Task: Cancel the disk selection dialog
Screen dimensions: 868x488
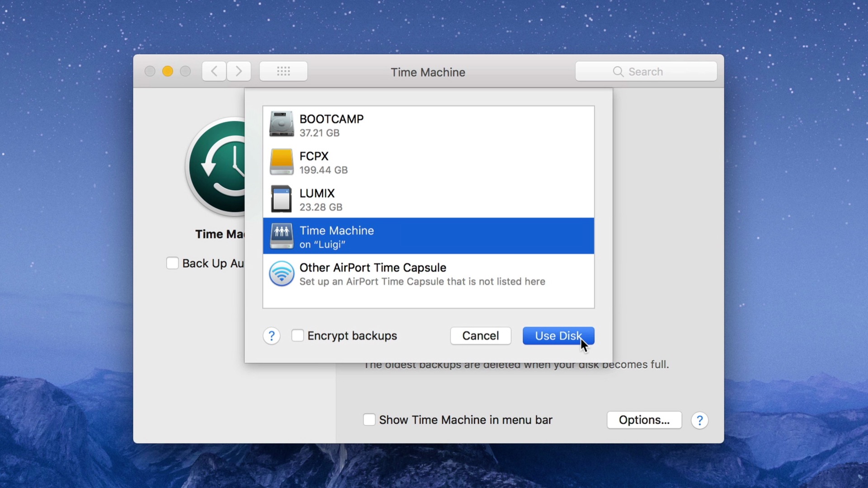Action: [x=481, y=336]
